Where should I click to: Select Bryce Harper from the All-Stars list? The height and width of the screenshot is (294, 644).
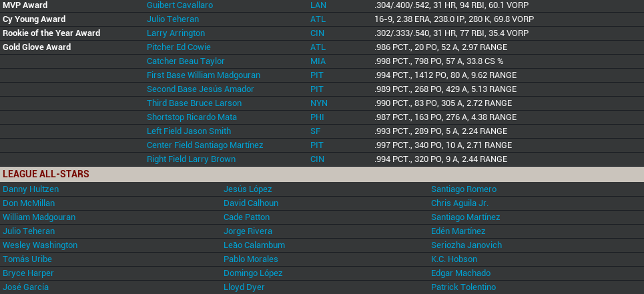tap(28, 273)
